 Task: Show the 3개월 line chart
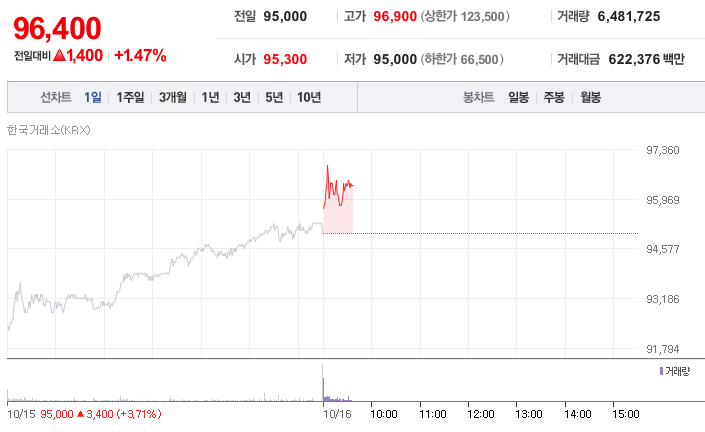(173, 97)
